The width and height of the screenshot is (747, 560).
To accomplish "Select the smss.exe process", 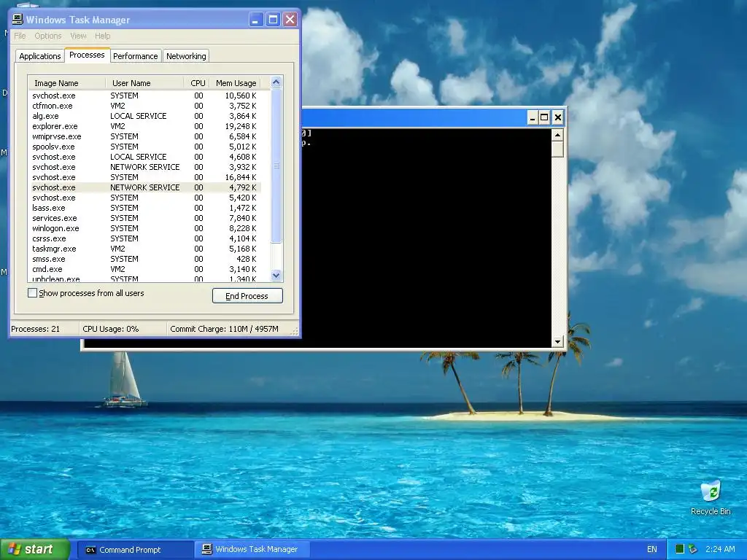I will [145, 259].
